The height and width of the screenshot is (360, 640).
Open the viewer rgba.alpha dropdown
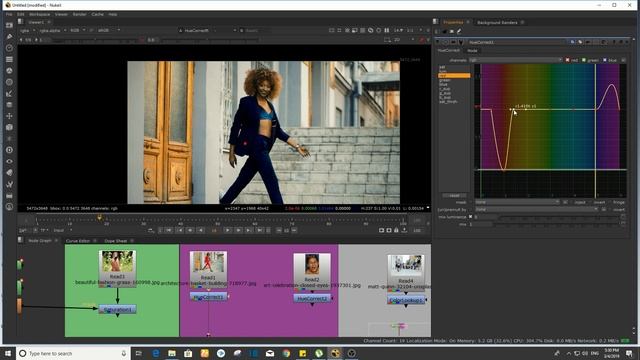(x=53, y=31)
